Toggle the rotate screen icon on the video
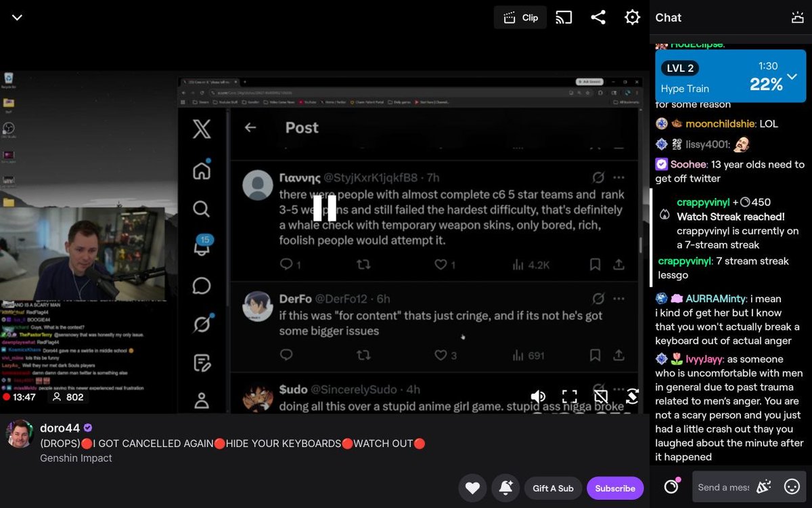 point(632,396)
